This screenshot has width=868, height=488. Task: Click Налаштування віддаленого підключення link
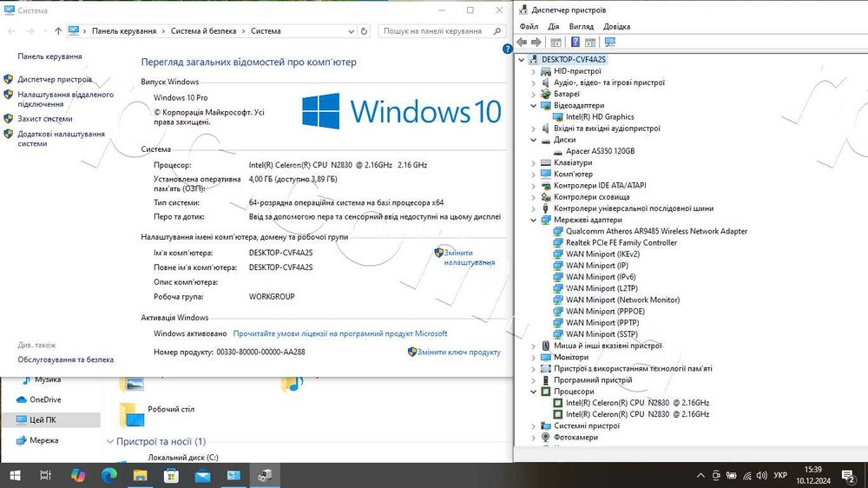point(65,99)
